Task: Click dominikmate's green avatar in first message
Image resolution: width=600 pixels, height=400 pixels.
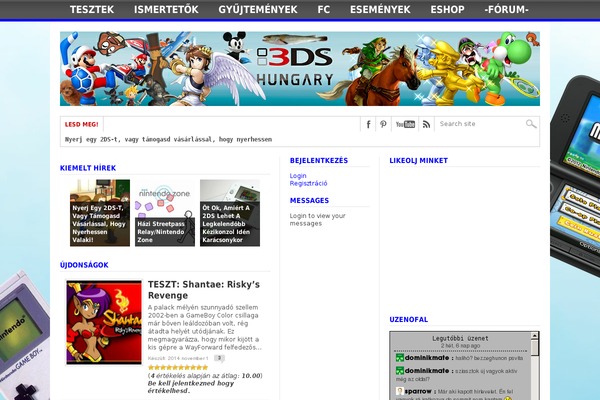Action: (399, 358)
